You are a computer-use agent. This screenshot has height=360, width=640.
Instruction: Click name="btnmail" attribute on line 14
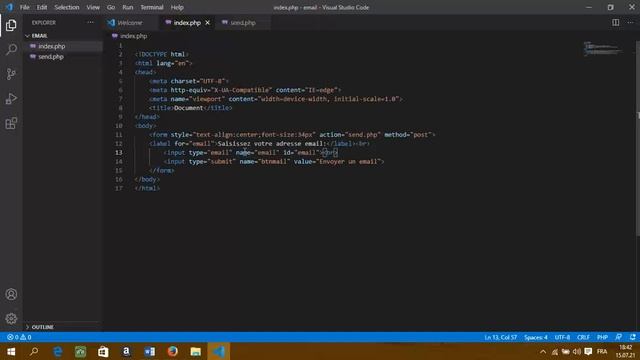click(264, 162)
